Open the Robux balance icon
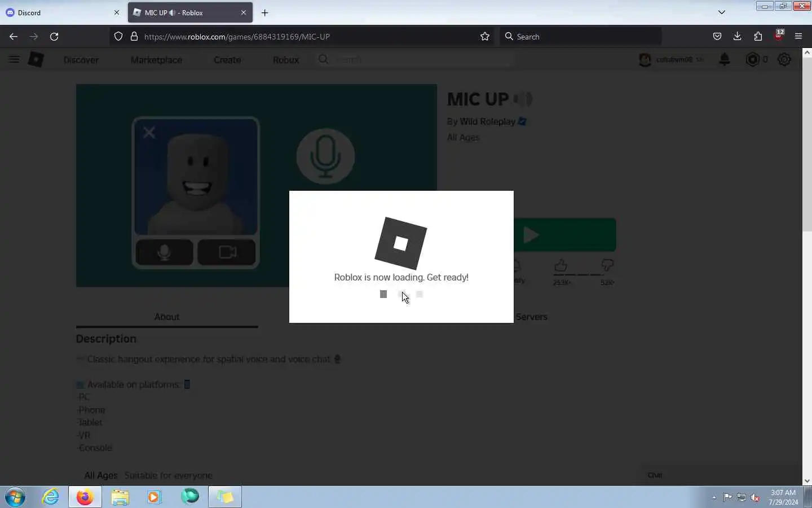 point(753,59)
